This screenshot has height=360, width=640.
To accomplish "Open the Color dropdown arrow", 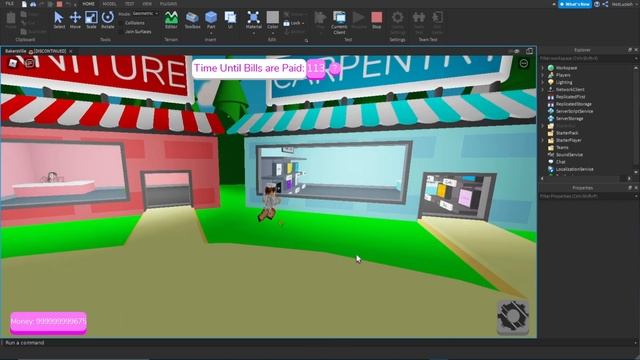I will (x=272, y=33).
